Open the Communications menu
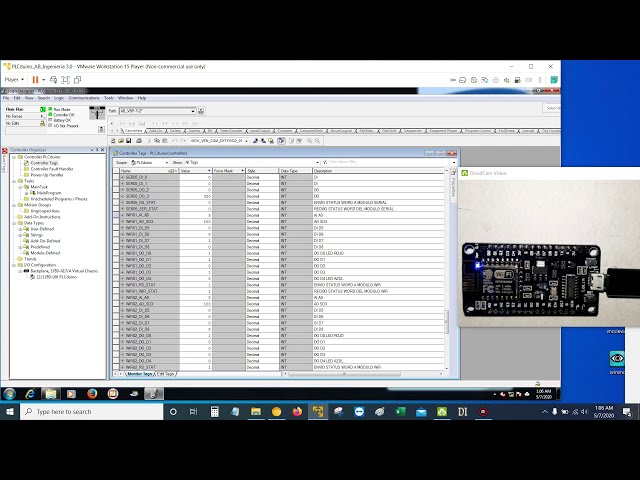This screenshot has width=640, height=480. pos(84,98)
